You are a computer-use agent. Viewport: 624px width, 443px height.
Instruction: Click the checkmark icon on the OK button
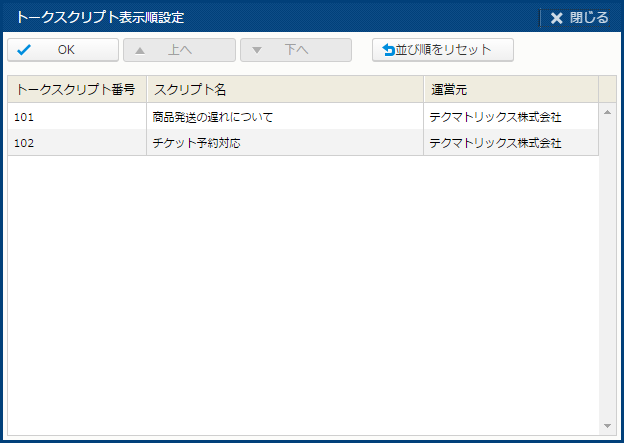pyautogui.click(x=25, y=50)
